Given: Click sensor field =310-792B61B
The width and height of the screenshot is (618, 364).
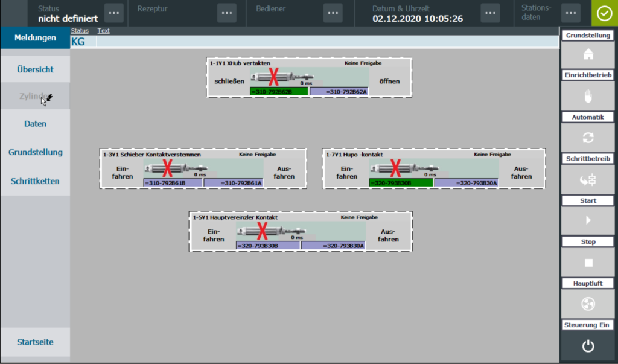Looking at the screenshot, I should click(x=173, y=183).
